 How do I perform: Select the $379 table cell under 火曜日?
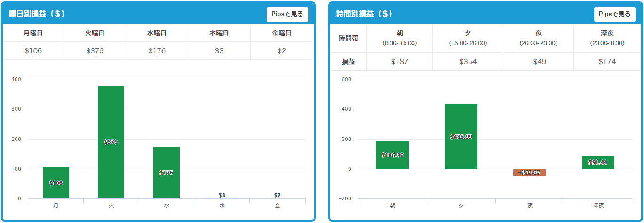pos(95,51)
